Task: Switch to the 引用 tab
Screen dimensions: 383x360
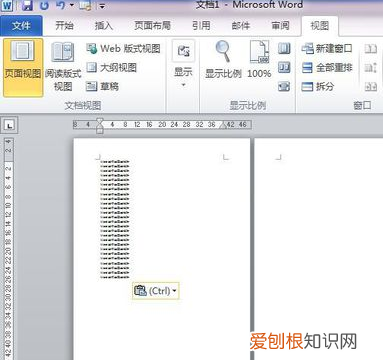Action: [201, 26]
